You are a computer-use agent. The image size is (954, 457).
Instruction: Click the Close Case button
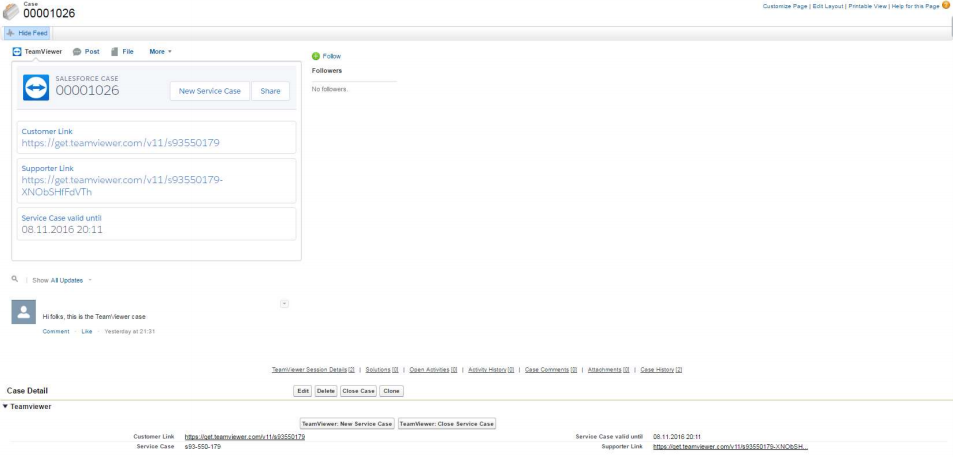[358, 391]
